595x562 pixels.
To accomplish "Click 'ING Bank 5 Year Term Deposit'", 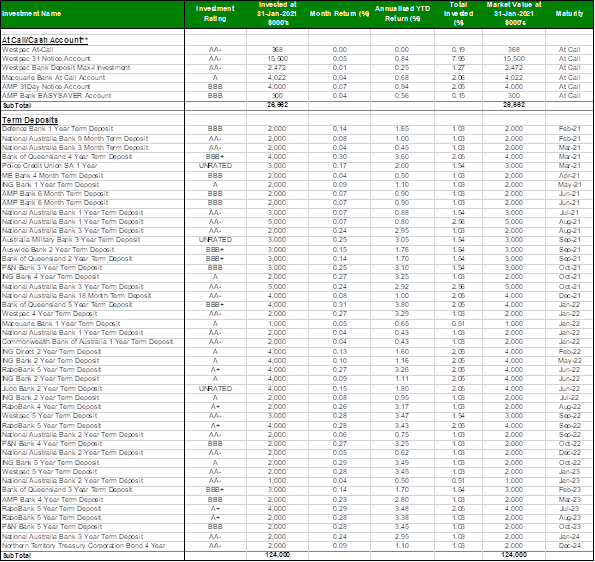I will [50, 463].
